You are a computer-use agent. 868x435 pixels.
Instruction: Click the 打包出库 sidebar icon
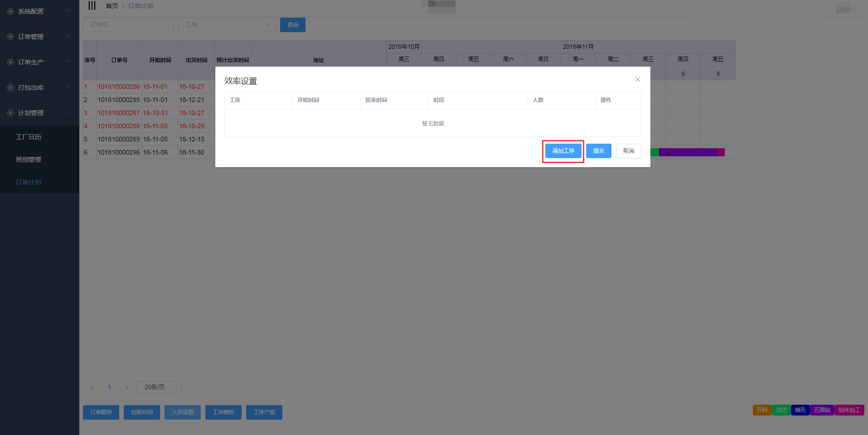point(10,87)
